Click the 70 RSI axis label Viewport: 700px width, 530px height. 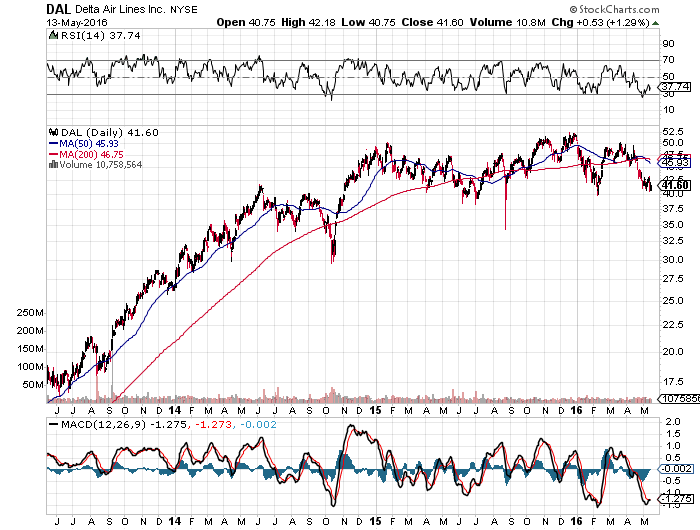668,59
